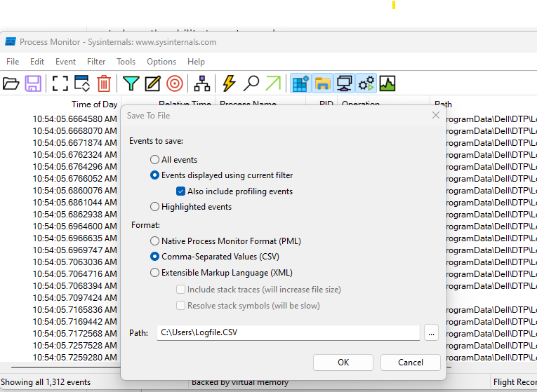Check Resolve stack symbols option
The width and height of the screenshot is (537, 392).
[180, 306]
